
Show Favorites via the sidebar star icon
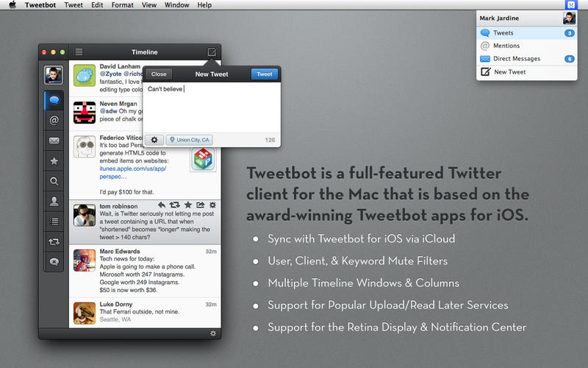tap(54, 160)
